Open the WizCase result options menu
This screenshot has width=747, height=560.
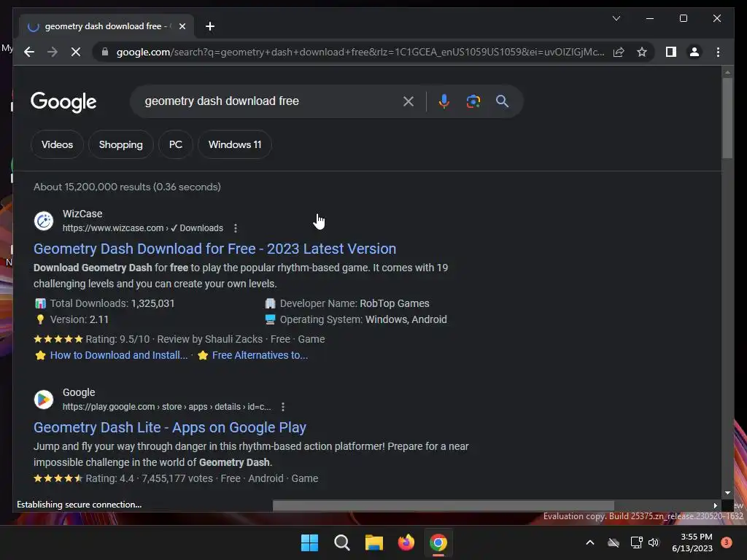236,228
